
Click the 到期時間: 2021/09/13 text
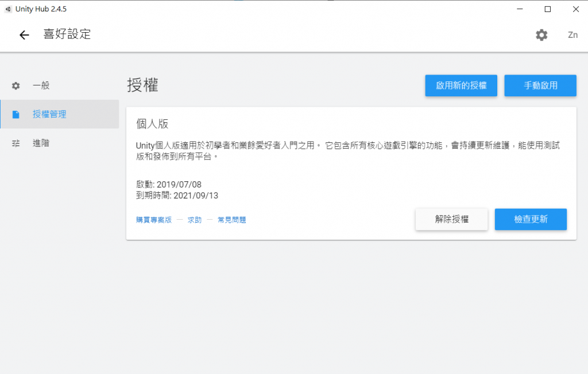tap(177, 196)
